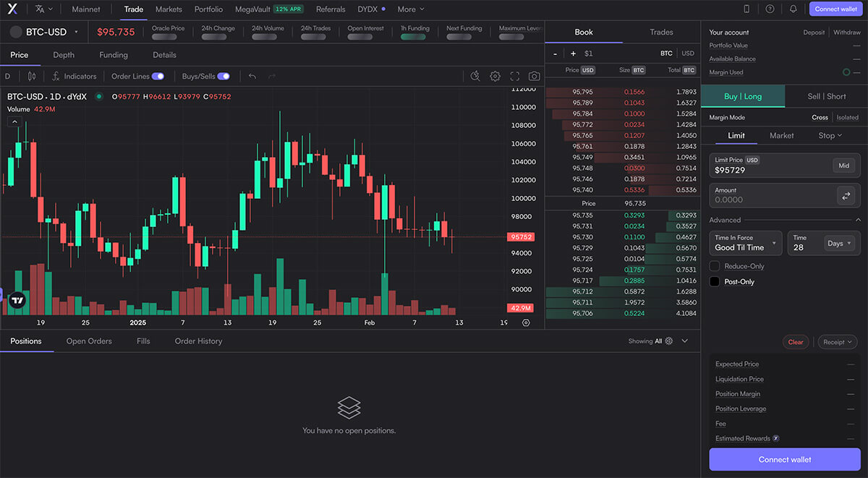
Task: Open the Time In Force dropdown
Action: coord(745,243)
